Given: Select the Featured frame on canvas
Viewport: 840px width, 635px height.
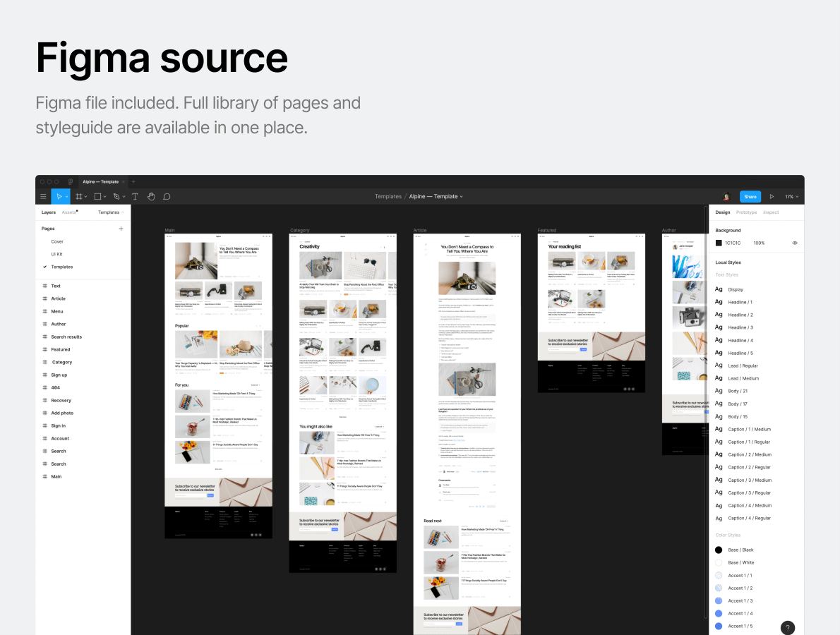Looking at the screenshot, I should pyautogui.click(x=592, y=313).
